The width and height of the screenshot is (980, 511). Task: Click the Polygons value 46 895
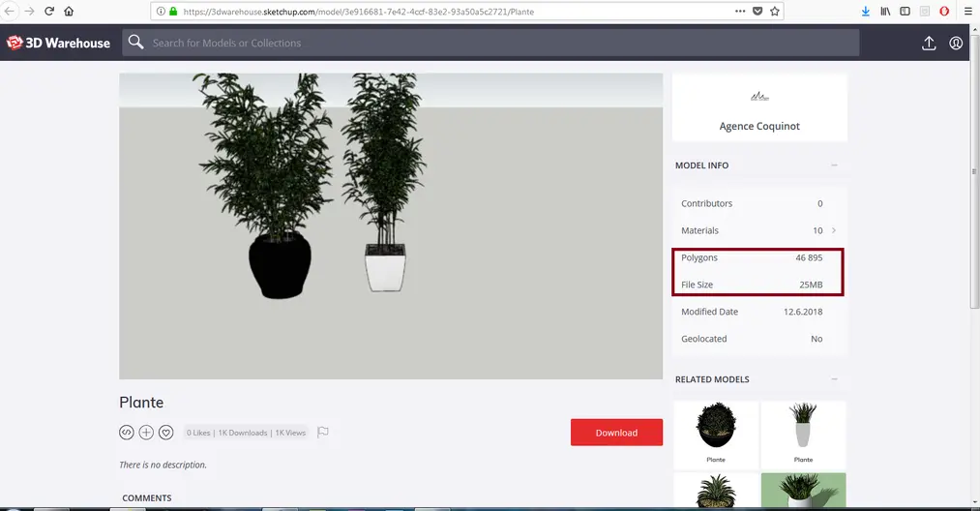[809, 257]
